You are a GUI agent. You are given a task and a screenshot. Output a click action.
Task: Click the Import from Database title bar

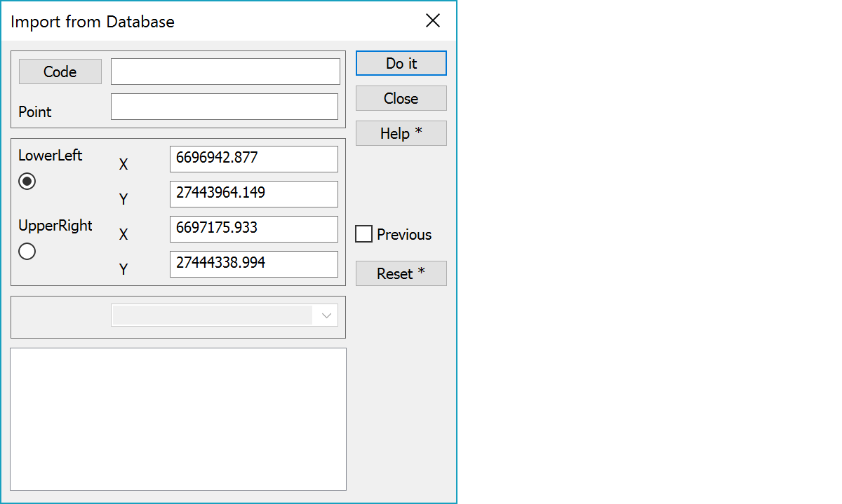tap(210, 21)
